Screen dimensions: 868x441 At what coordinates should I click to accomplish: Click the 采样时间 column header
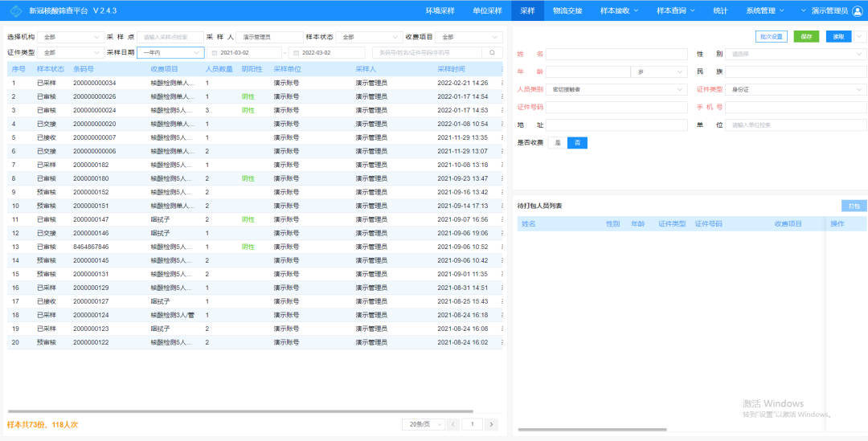tap(451, 69)
